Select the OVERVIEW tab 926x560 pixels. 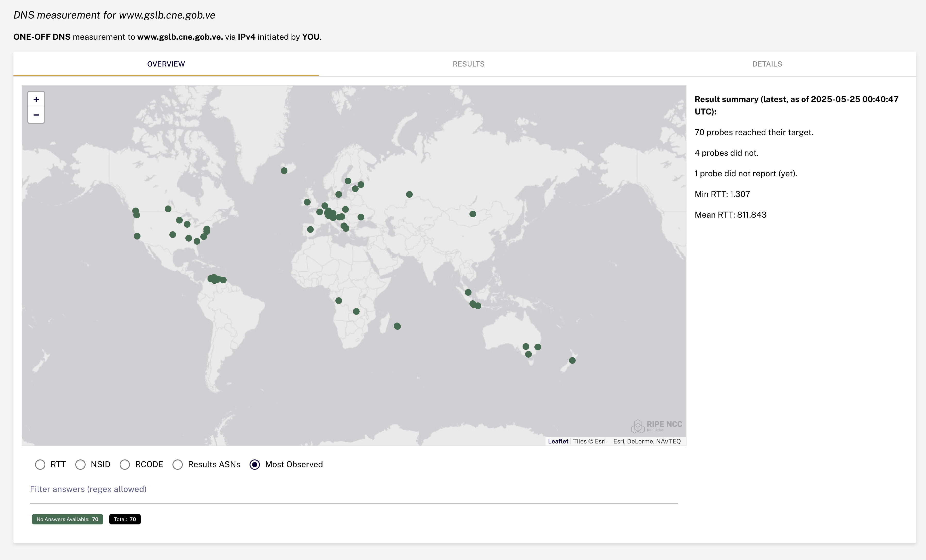(x=166, y=64)
